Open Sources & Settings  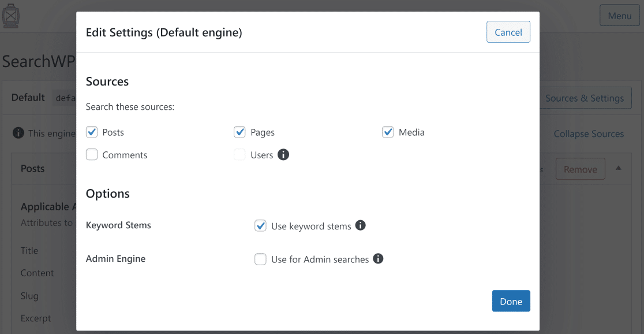point(585,98)
